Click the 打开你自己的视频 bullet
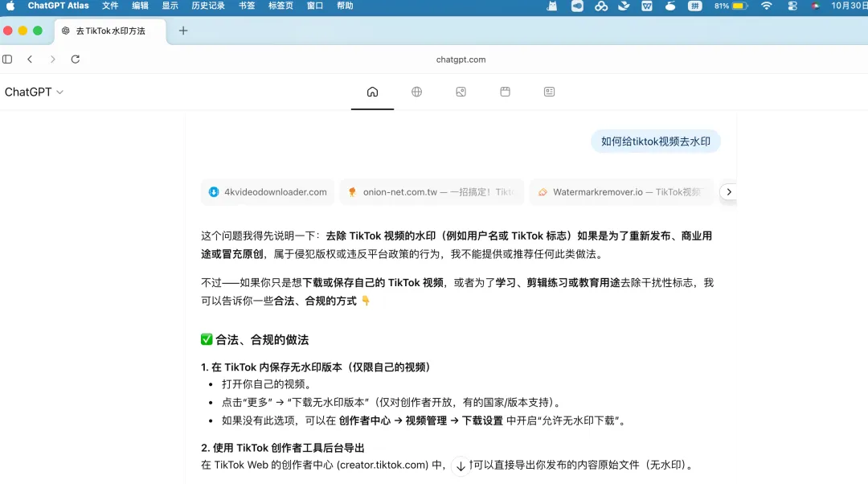Screen dimensions: 868x484 pyautogui.click(x=268, y=384)
